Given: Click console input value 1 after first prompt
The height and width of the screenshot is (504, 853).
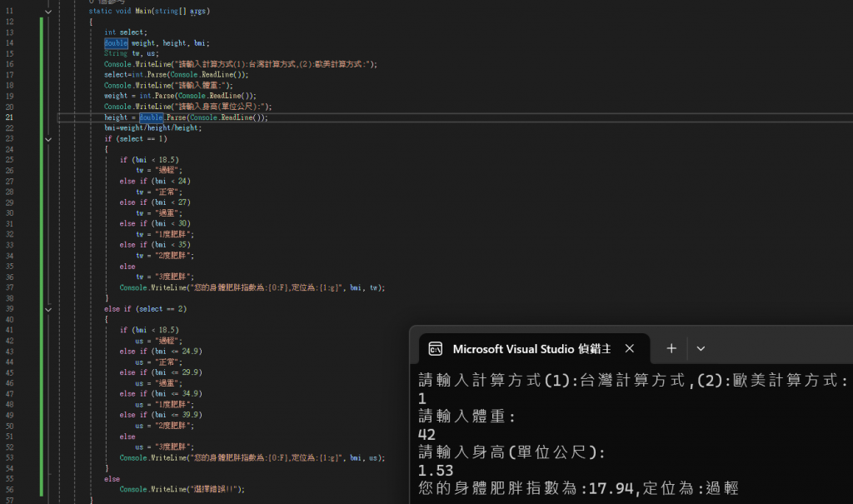Looking at the screenshot, I should pyautogui.click(x=422, y=399).
